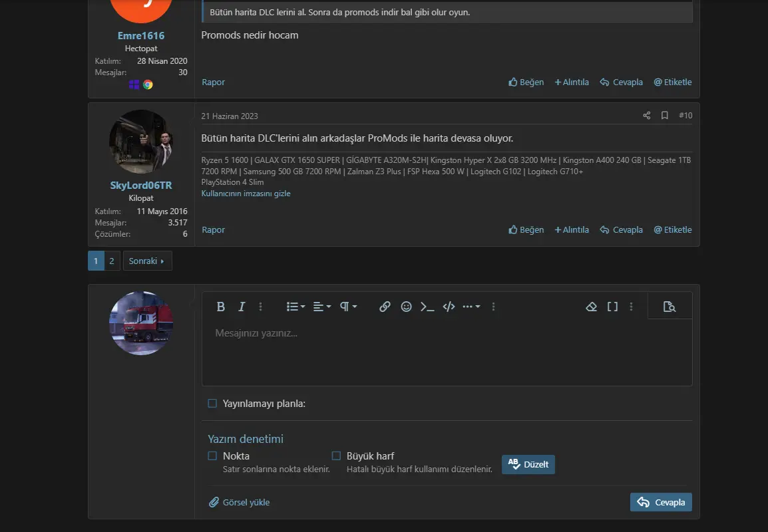768x532 pixels.
Task: Submit the reply with the blue 'Cevapla' button
Action: 661,502
